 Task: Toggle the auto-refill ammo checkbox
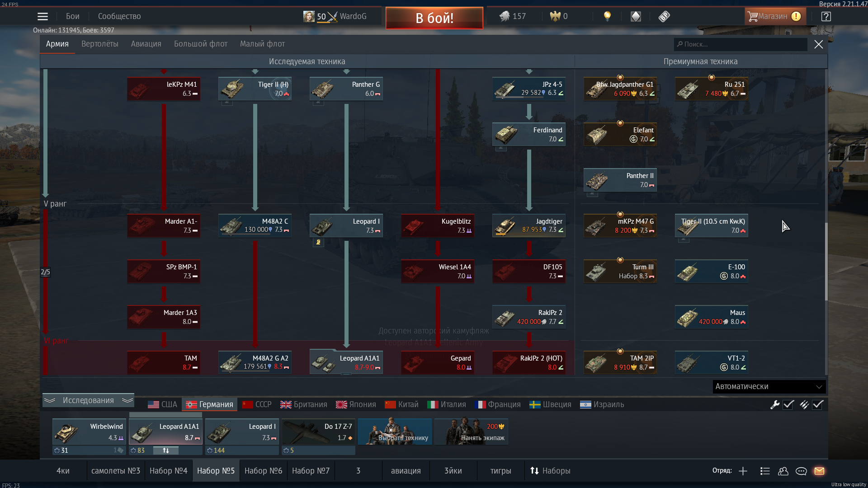[818, 405]
